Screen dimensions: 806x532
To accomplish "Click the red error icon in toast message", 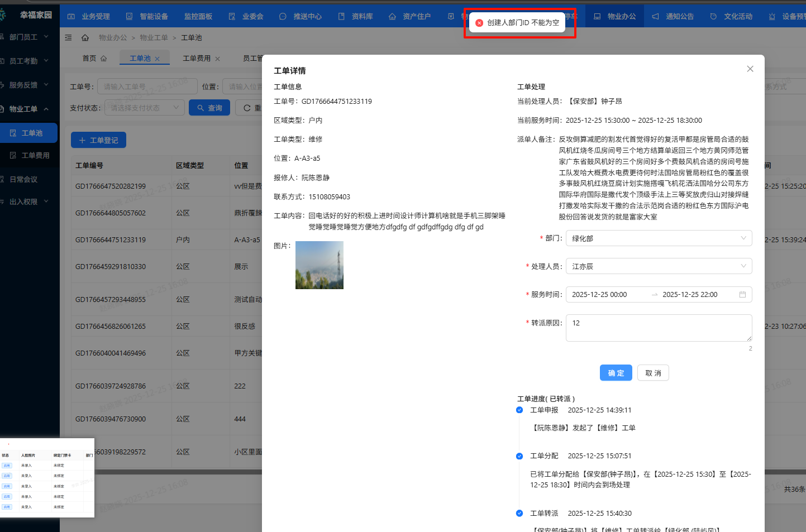I will coord(479,23).
